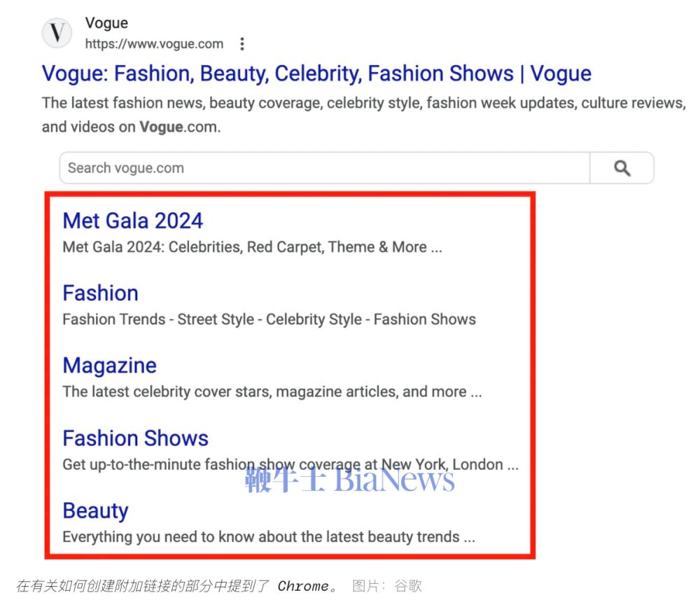The image size is (700, 600).
Task: Click the Vogue V favicon logo
Action: coord(57,33)
